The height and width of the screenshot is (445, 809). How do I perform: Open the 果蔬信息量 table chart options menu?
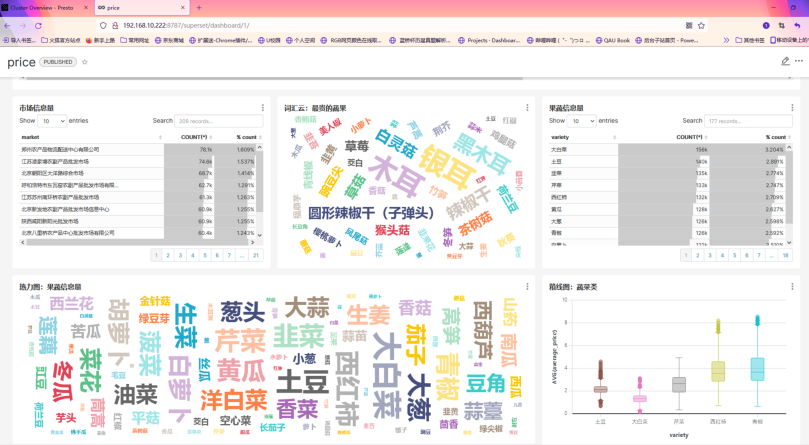click(x=793, y=107)
